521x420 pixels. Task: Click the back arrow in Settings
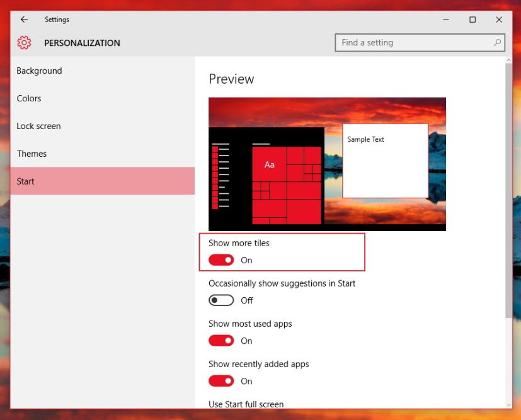coord(25,20)
